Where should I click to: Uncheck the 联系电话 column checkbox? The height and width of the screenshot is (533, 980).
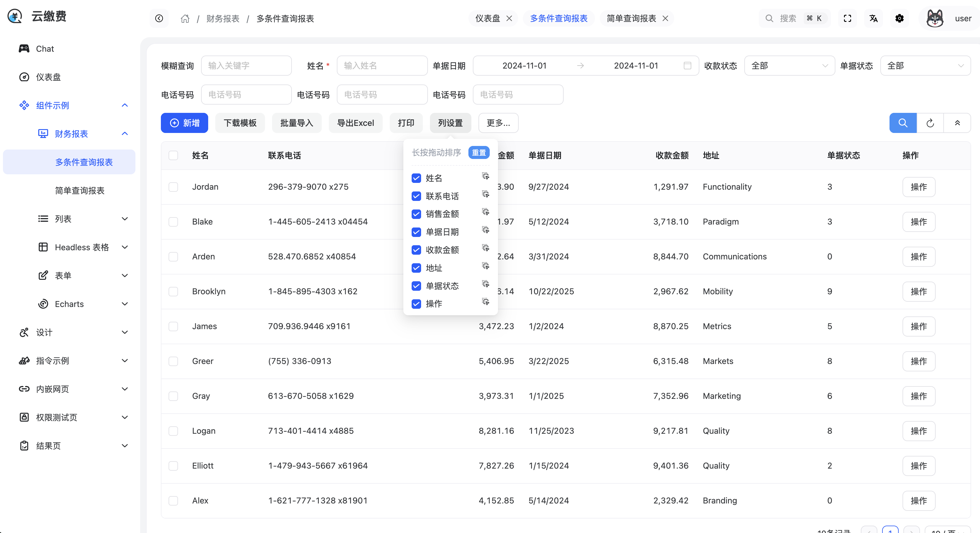click(x=416, y=196)
